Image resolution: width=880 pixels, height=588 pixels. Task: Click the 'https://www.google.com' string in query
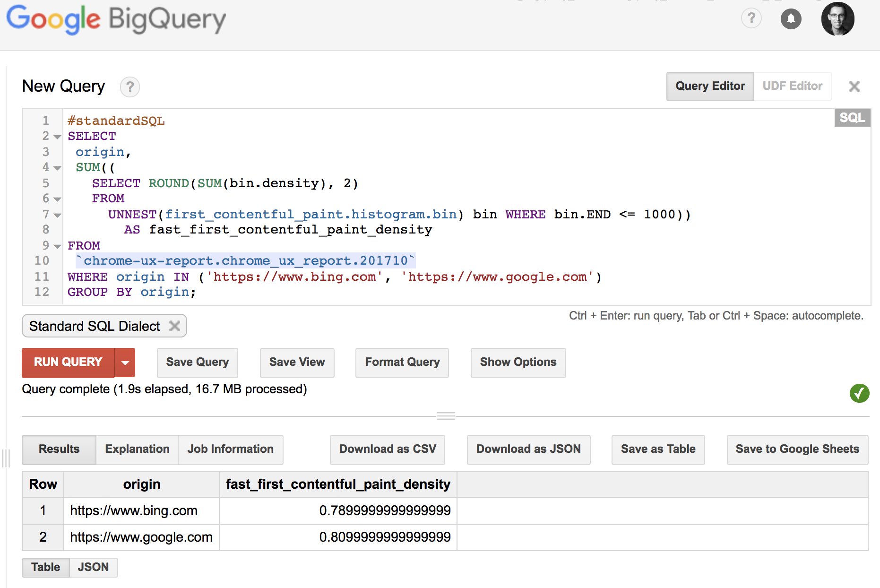click(498, 277)
